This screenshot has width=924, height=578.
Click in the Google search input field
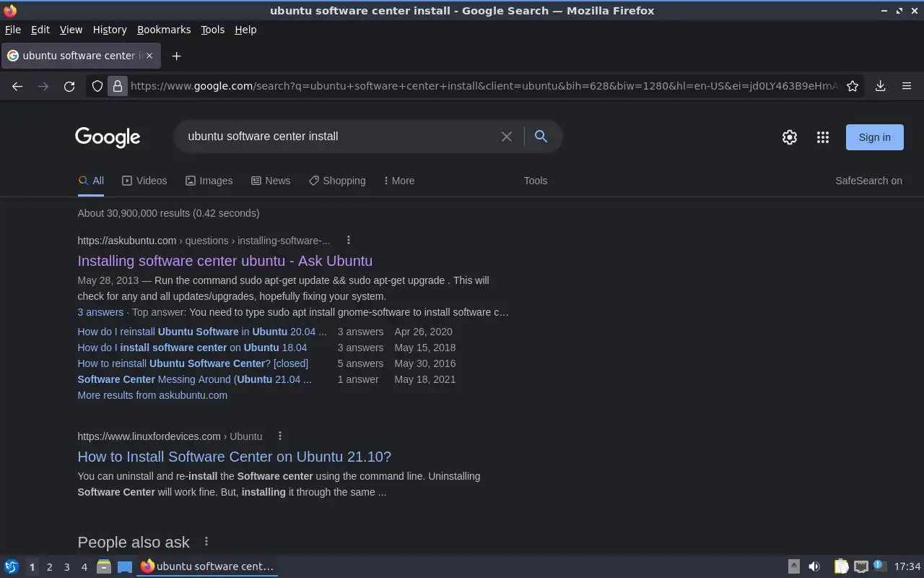[x=339, y=137]
